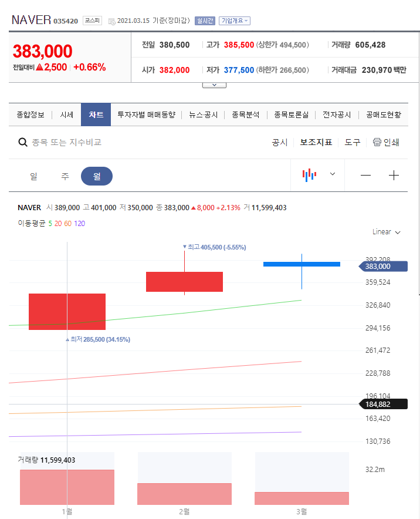Click the February volume bar
Screen dimensions: 420x519
point(184,494)
